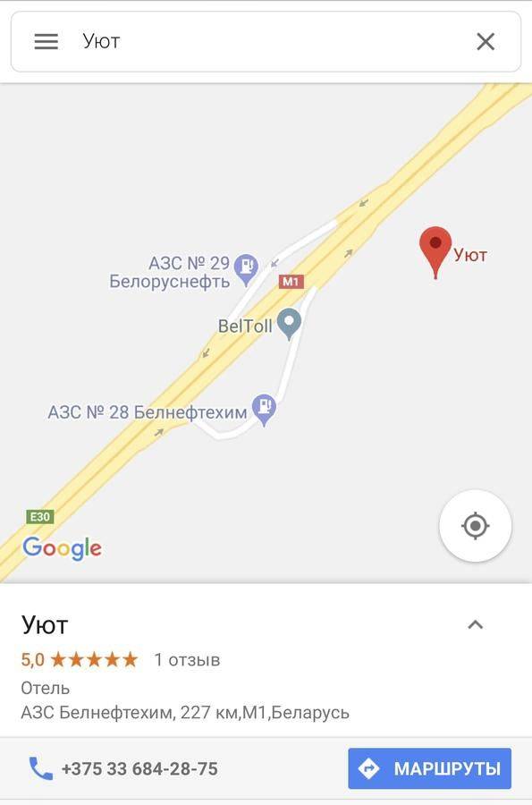
Task: Call +375 33 684-28-75
Action: coord(139,768)
